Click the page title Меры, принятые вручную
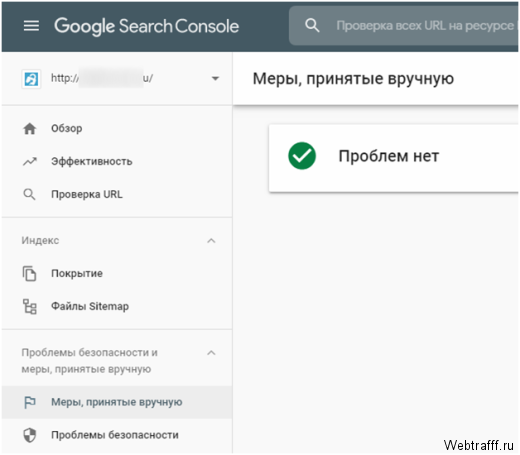Screen dimensions: 520x455 [353, 79]
